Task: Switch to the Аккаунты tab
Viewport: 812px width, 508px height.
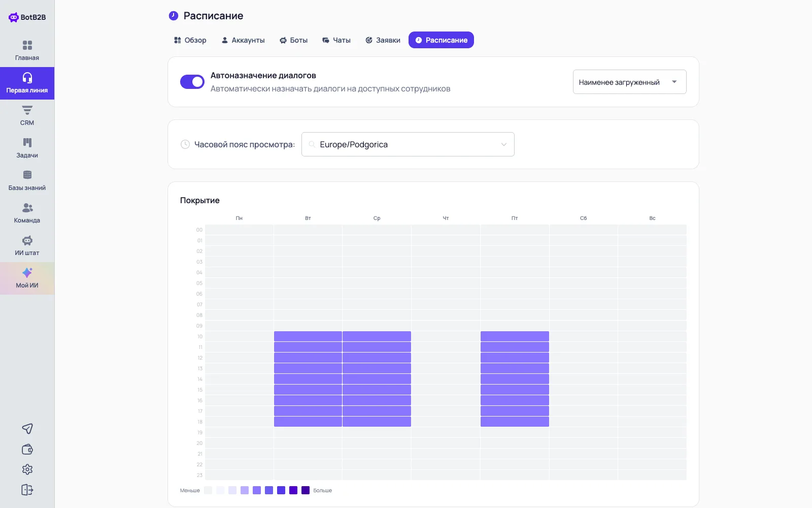Action: coord(243,40)
